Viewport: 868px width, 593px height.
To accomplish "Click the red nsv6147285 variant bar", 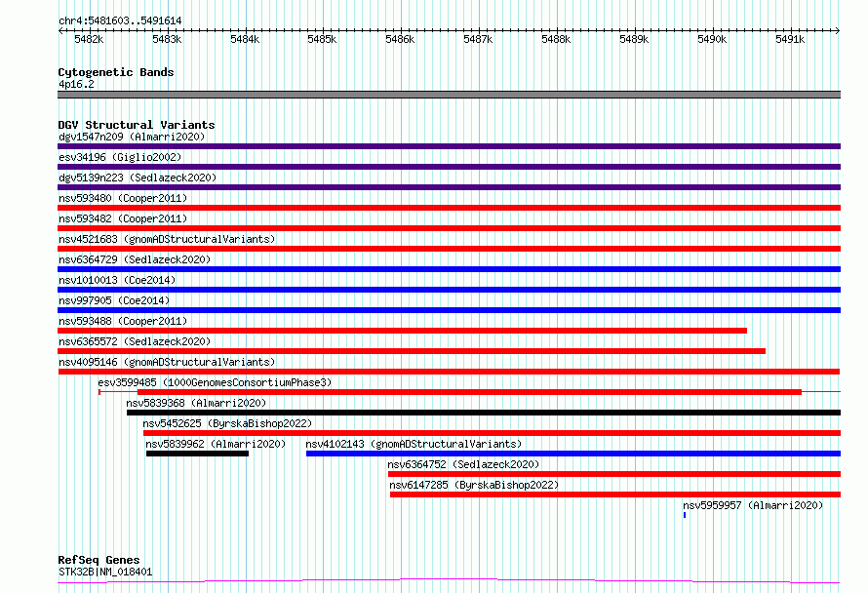I will tap(615, 494).
